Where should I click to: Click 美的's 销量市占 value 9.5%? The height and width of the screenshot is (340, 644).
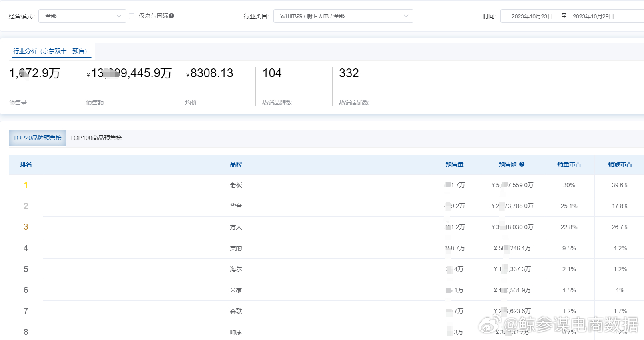click(569, 248)
